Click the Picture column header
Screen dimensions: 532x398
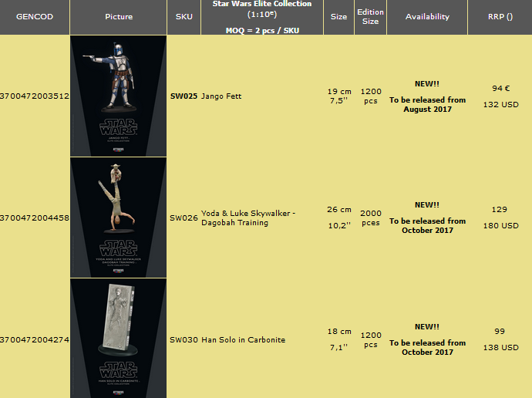(118, 16)
